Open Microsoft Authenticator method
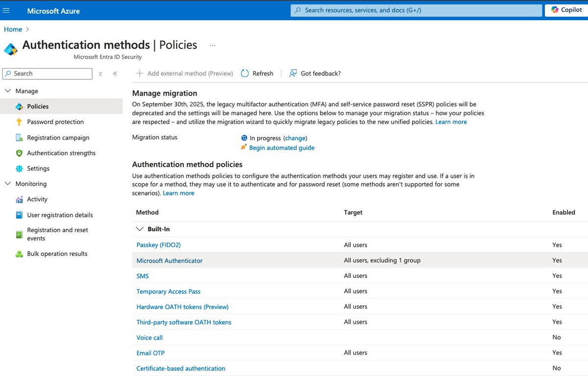This screenshot has width=588, height=386. [170, 261]
